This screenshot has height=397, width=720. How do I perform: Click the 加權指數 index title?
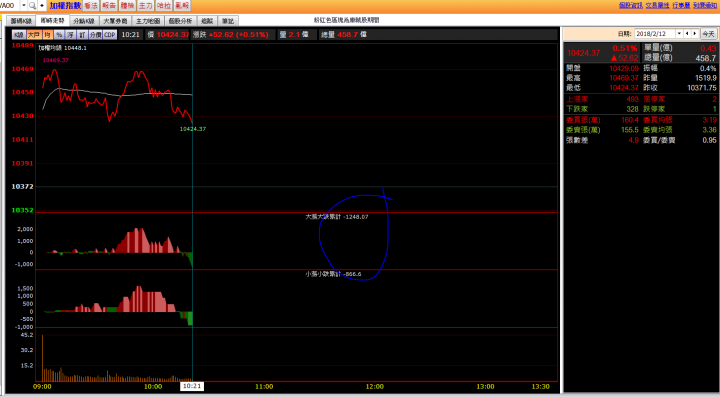(65, 6)
